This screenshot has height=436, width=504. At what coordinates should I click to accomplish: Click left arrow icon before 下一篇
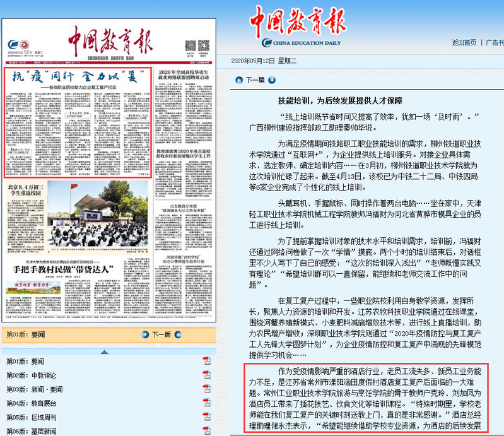[239, 80]
